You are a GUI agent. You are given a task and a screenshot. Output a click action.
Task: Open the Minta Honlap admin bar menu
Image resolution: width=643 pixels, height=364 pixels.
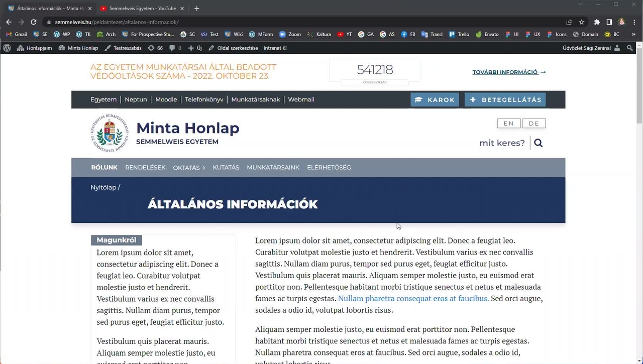(78, 48)
